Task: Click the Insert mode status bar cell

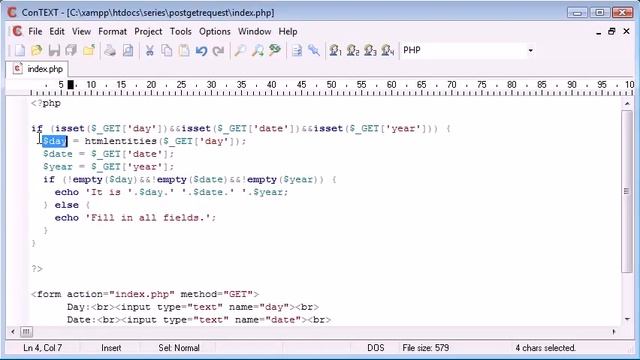Action: point(111,348)
